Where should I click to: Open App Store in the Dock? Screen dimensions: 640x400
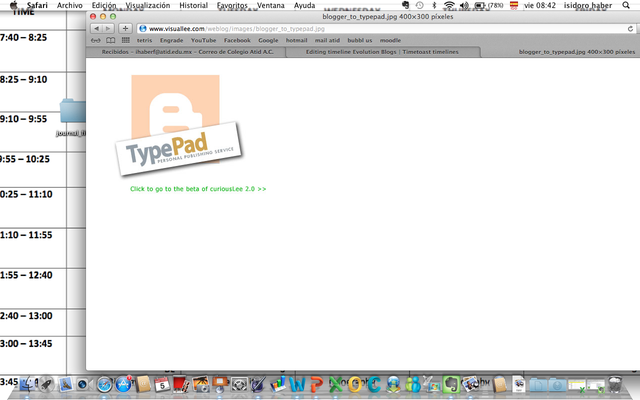click(123, 384)
